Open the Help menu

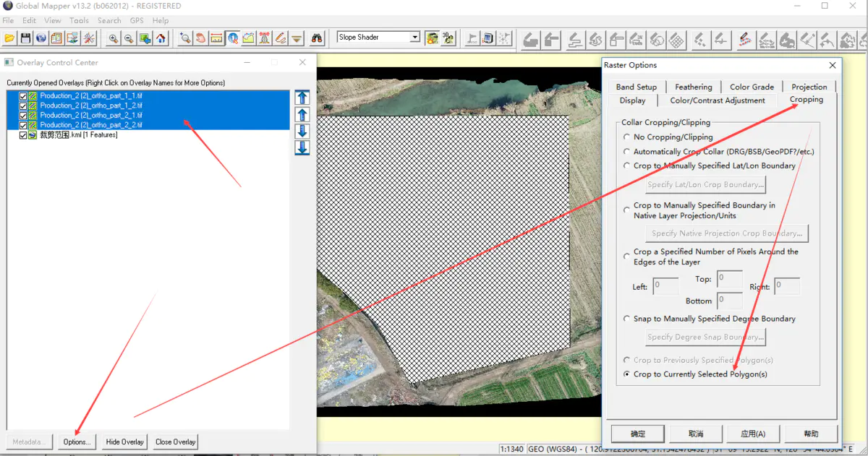161,20
